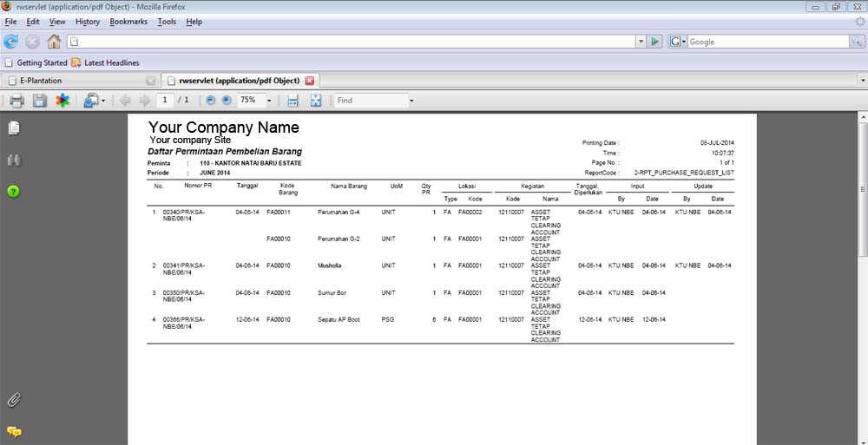
Task: Click the PDF Find text field
Action: (x=370, y=101)
